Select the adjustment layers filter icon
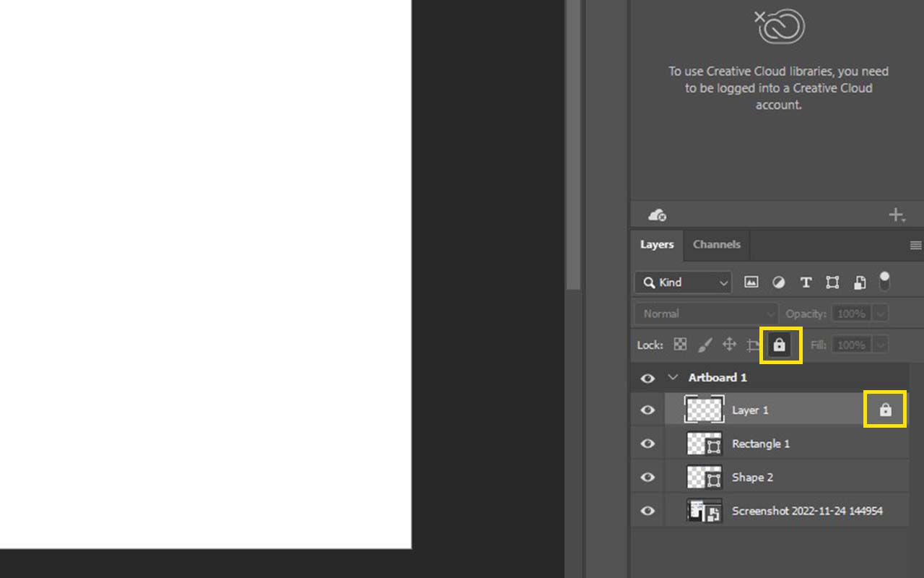This screenshot has width=924, height=578. (x=778, y=282)
